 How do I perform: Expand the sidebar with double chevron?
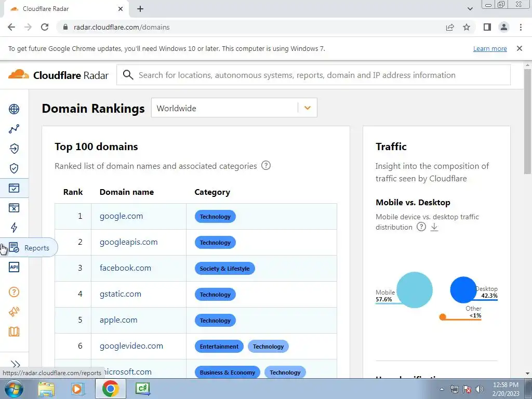pyautogui.click(x=15, y=364)
